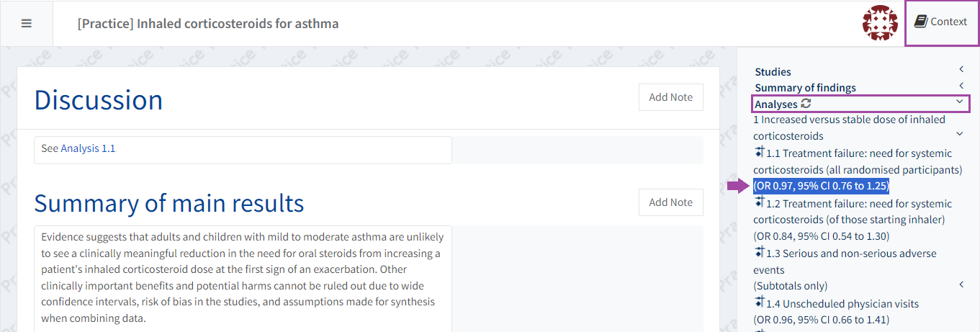Click the Cochrane logo avatar

[x=880, y=23]
